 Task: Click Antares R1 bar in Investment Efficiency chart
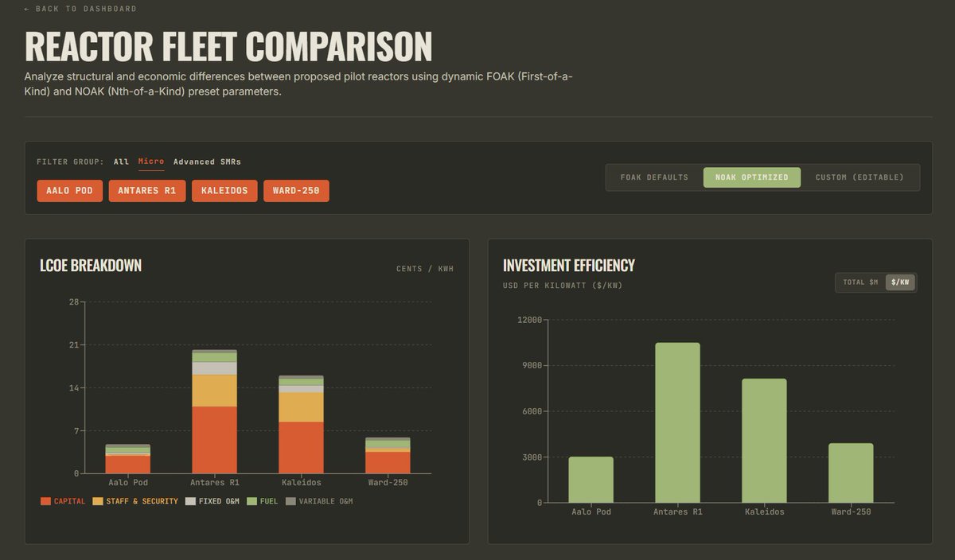(x=678, y=423)
